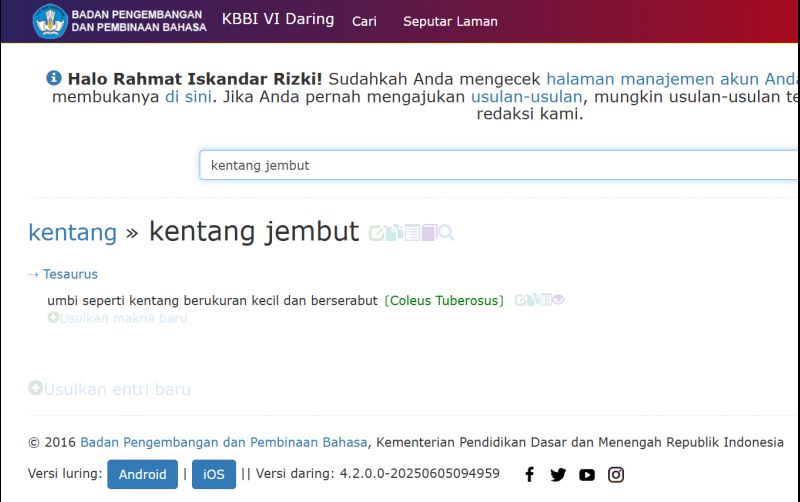Click the copy documents icon beside heading
The width and height of the screenshot is (800, 502).
pos(394,232)
